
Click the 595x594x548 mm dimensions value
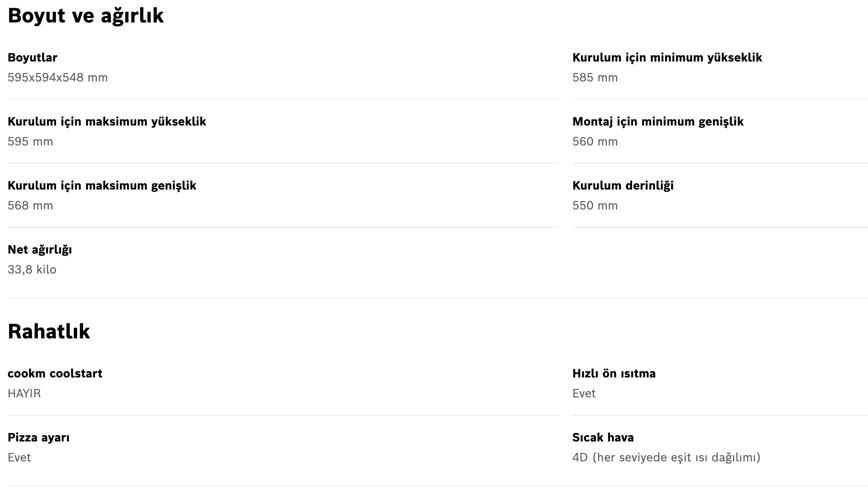(58, 78)
